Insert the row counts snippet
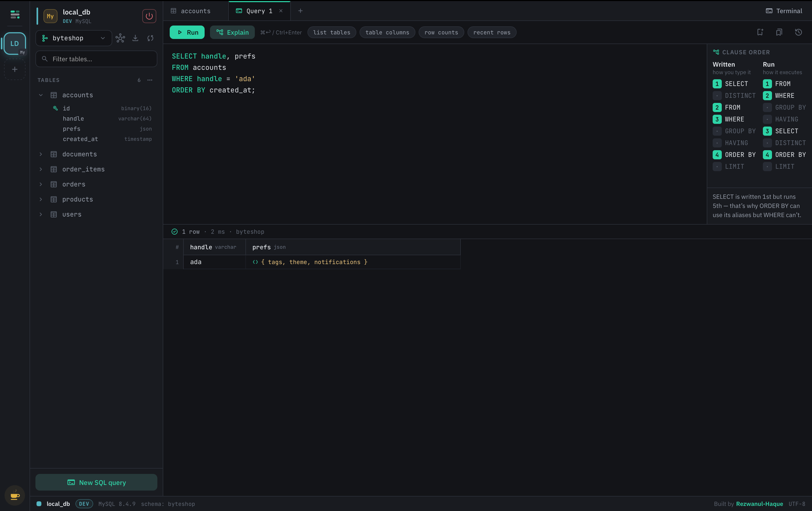The image size is (812, 511). 441,33
